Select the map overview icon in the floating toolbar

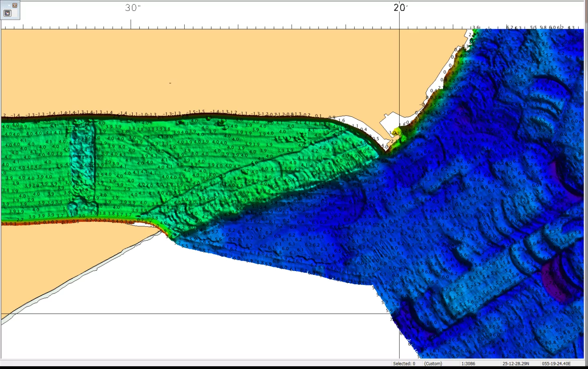(x=7, y=13)
